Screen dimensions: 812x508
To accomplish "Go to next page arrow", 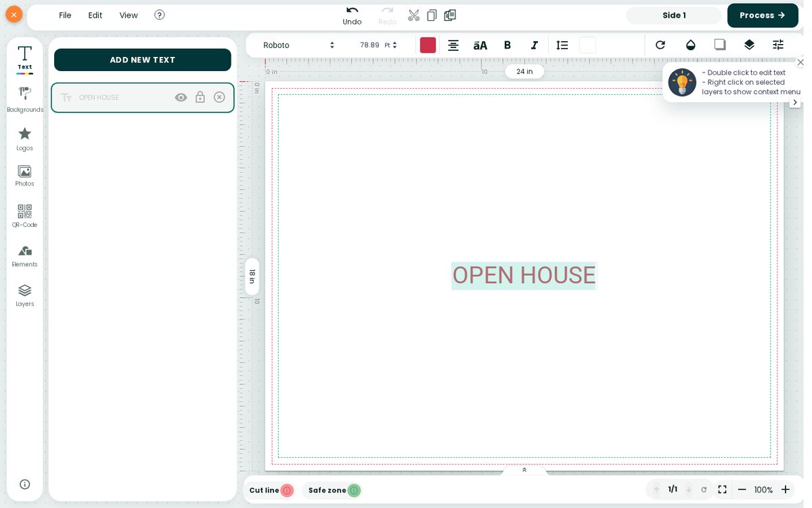I will pos(689,490).
